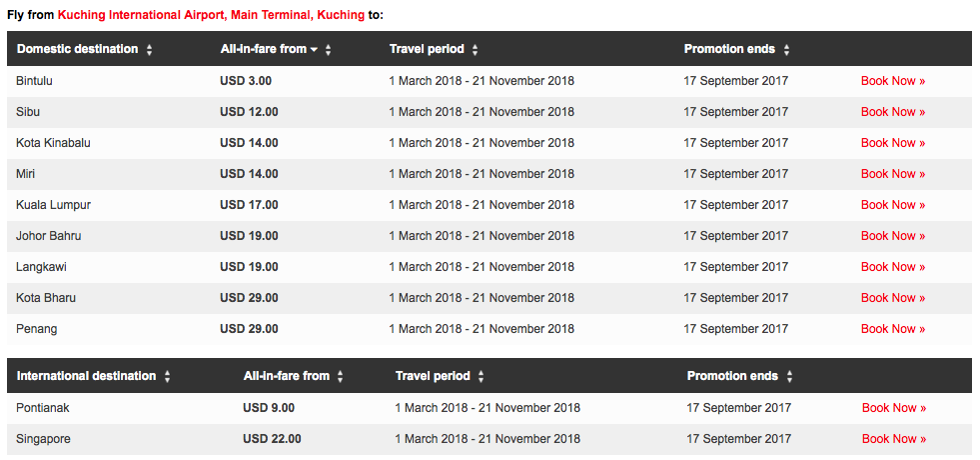
Task: Book the Miri USD 14.00 fare
Action: (x=892, y=174)
